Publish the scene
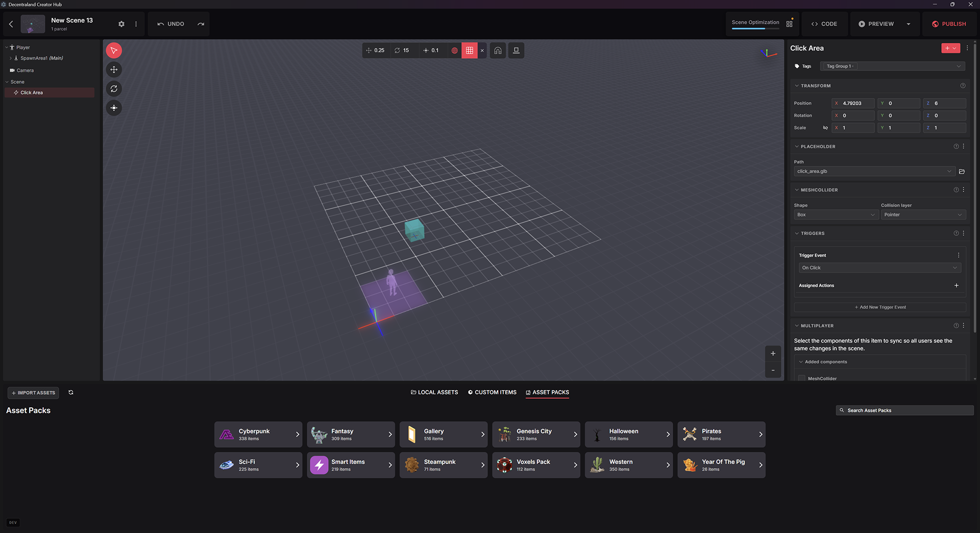Viewport: 980px width, 533px height. click(949, 24)
